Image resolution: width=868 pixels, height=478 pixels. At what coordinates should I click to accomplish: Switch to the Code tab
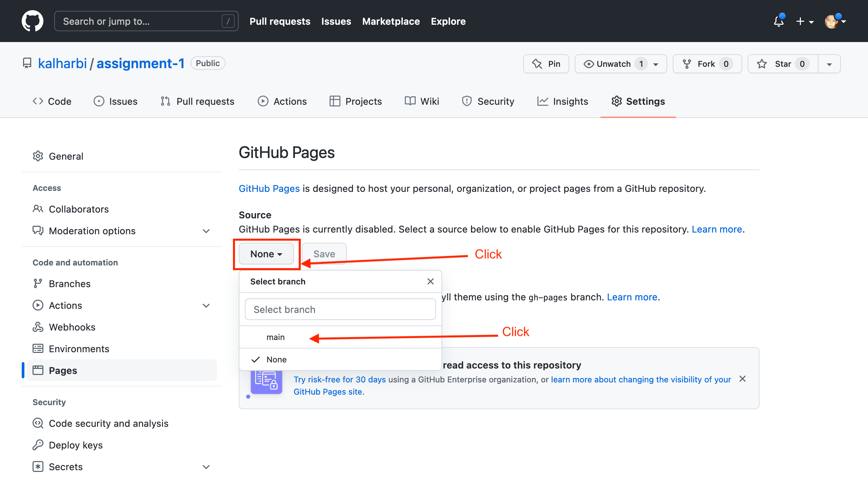coord(52,101)
